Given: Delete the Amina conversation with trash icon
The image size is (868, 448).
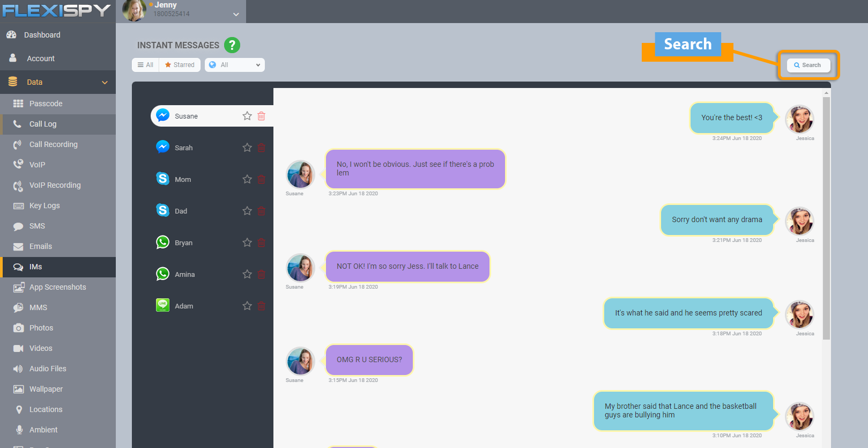Looking at the screenshot, I should 262,274.
